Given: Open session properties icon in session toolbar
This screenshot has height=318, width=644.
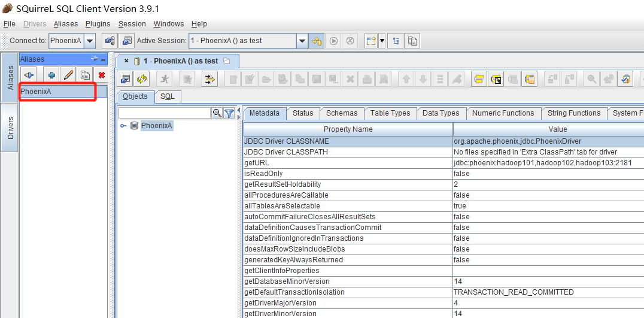Looking at the screenshot, I should click(125, 79).
